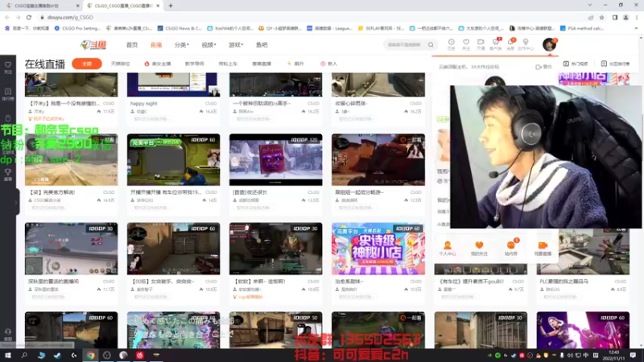Open the happy night stream thumbnail
Viewport: 644px width, 362px height.
[x=173, y=84]
